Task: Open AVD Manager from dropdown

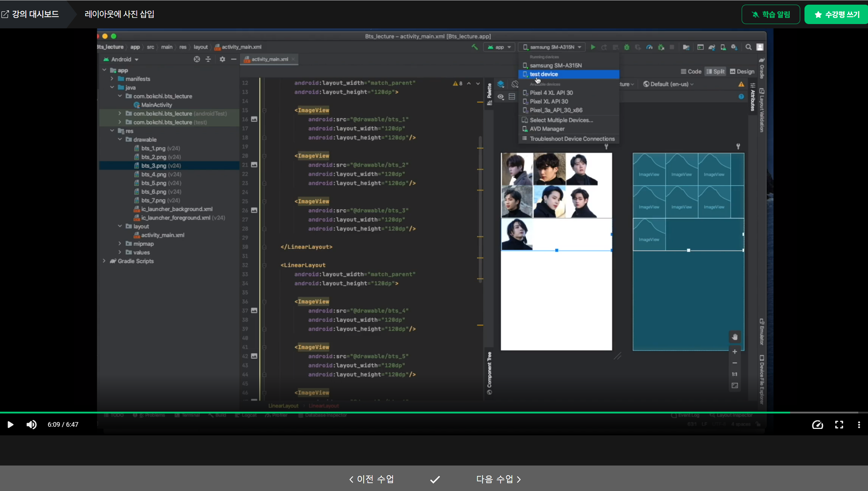Action: 547,129
